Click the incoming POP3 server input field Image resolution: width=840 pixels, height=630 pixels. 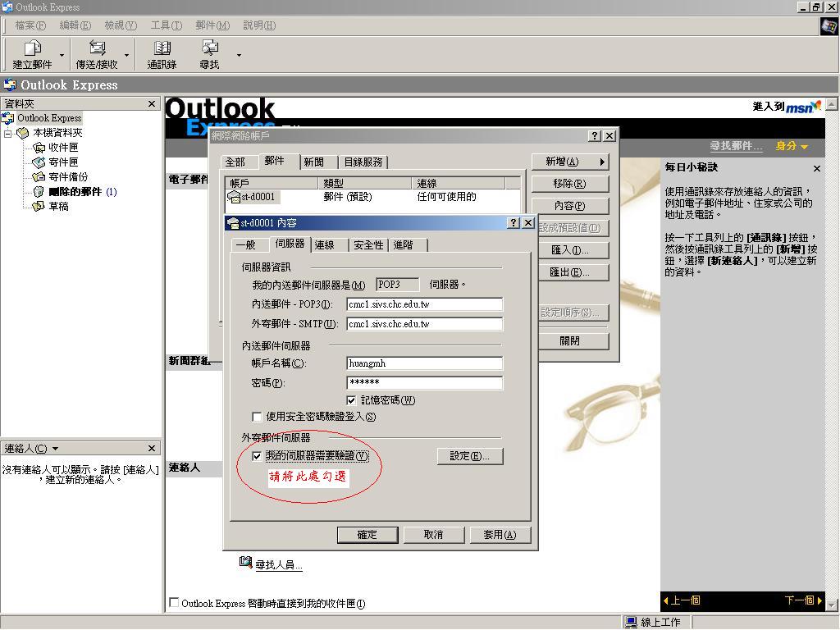(425, 304)
